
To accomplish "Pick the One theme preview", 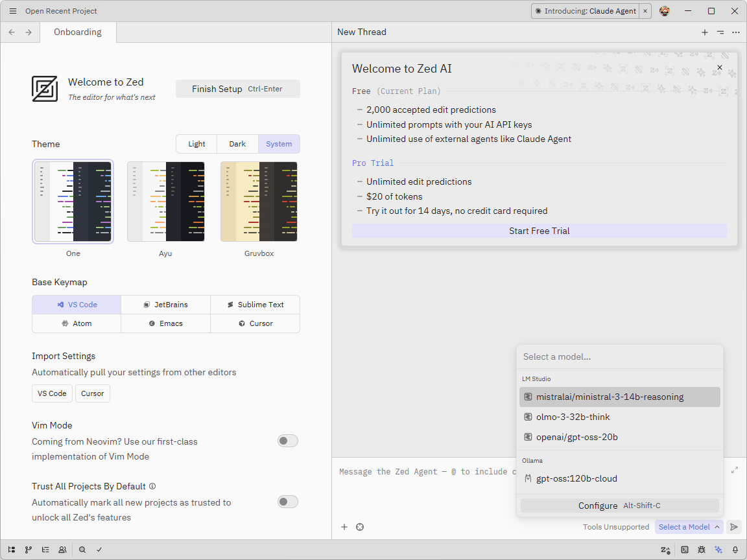I will coord(73,202).
